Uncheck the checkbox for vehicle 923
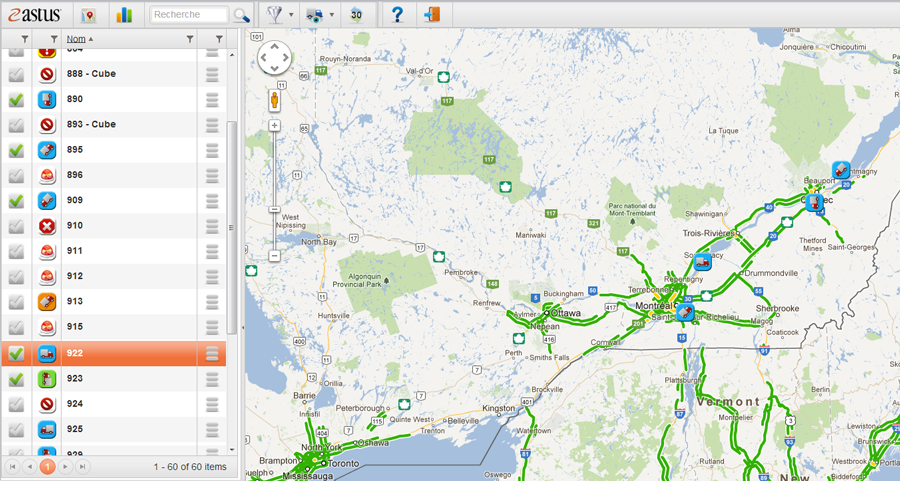Image resolution: width=900 pixels, height=481 pixels. pyautogui.click(x=16, y=379)
